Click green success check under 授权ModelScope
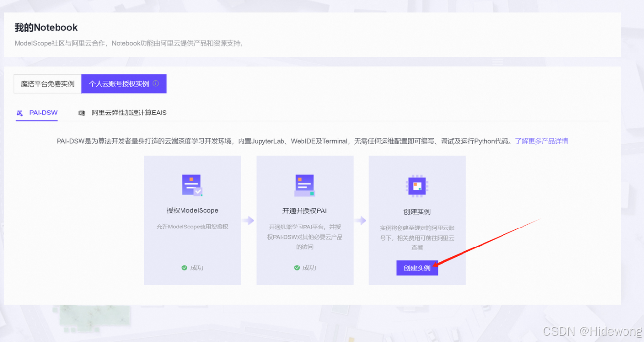This screenshot has height=342, width=644. (184, 268)
